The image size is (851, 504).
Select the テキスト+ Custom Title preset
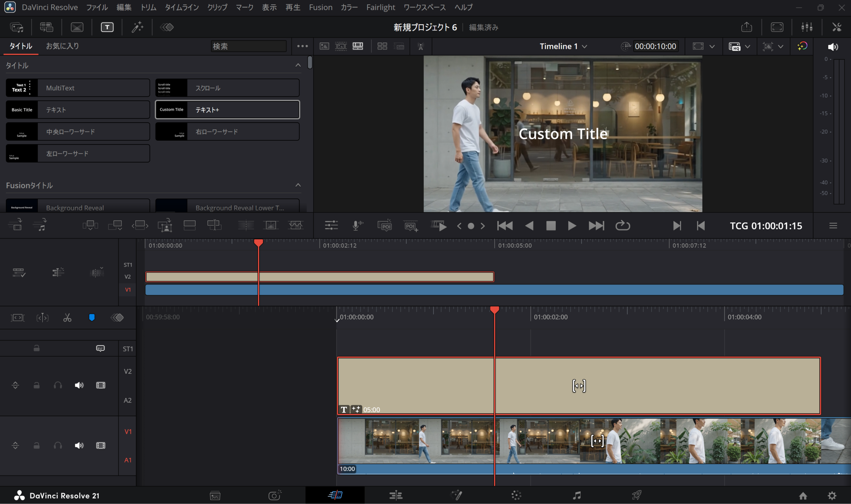227,110
